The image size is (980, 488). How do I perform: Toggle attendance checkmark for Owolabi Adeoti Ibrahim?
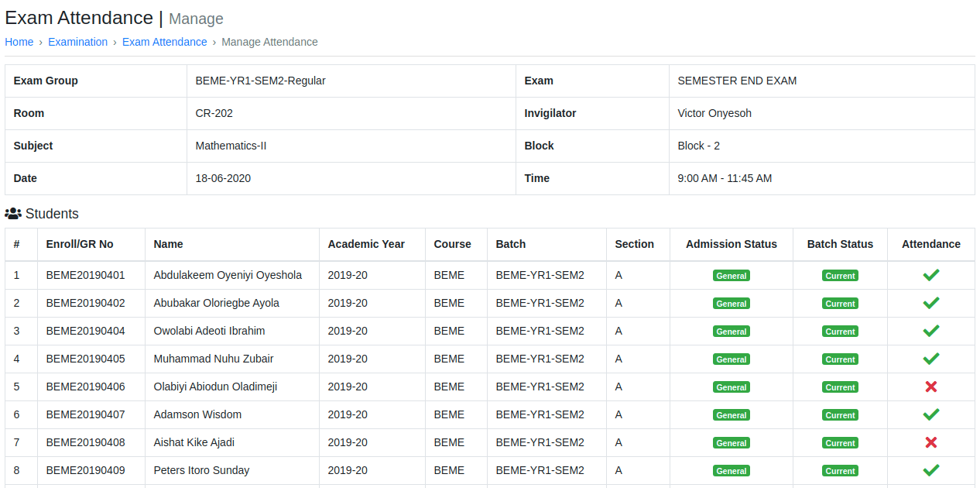coord(930,331)
